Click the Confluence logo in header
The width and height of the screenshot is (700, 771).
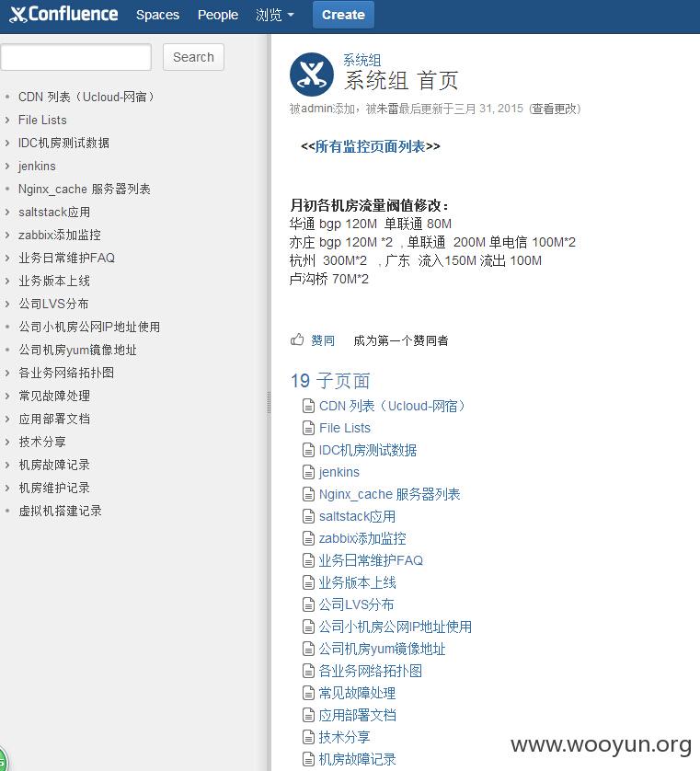[63, 14]
